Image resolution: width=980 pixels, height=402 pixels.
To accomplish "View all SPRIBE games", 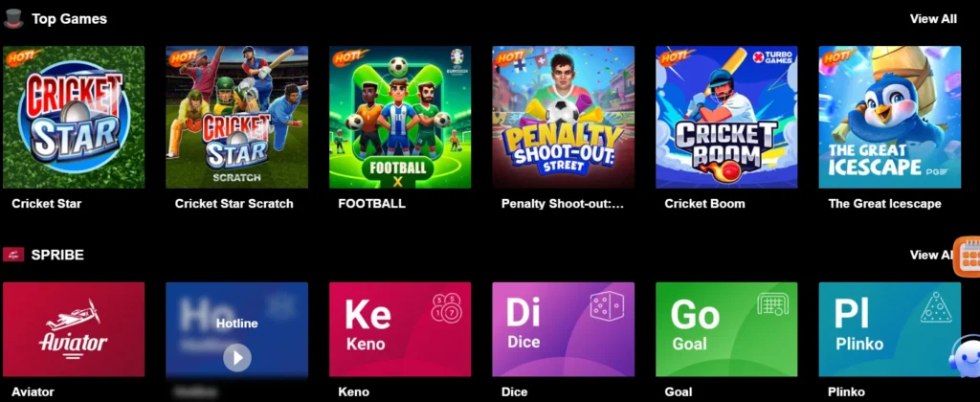I will pos(931,255).
